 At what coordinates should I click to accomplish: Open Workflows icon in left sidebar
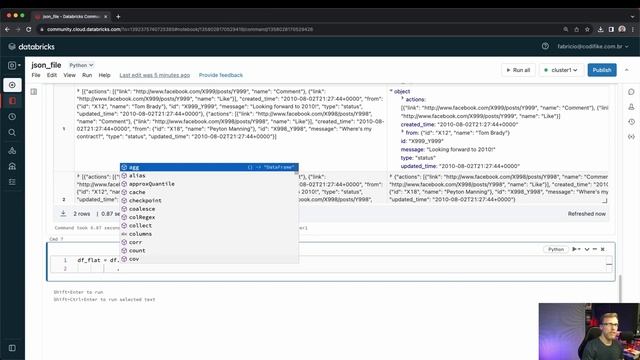pos(12,182)
